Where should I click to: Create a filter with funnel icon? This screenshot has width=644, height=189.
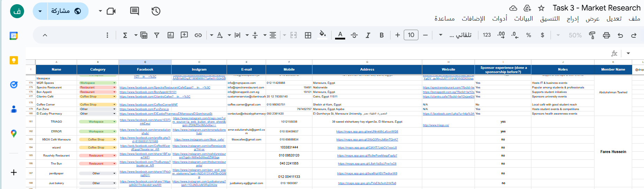pyautogui.click(x=157, y=35)
